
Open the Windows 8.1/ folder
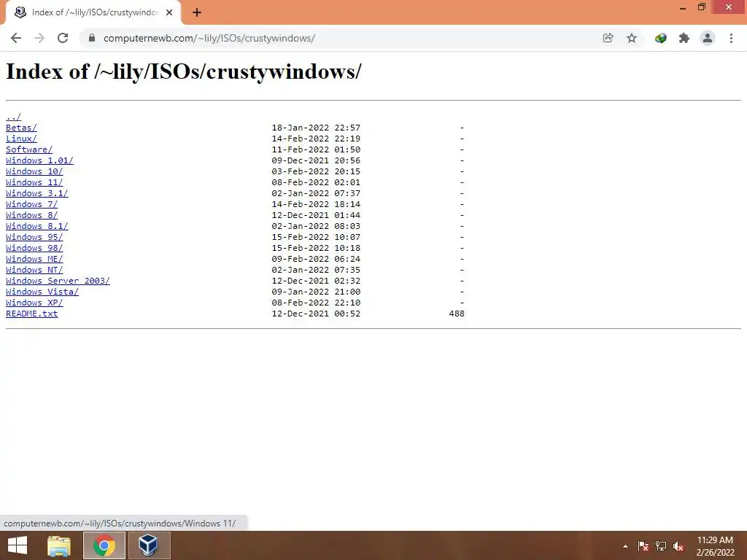tap(36, 226)
